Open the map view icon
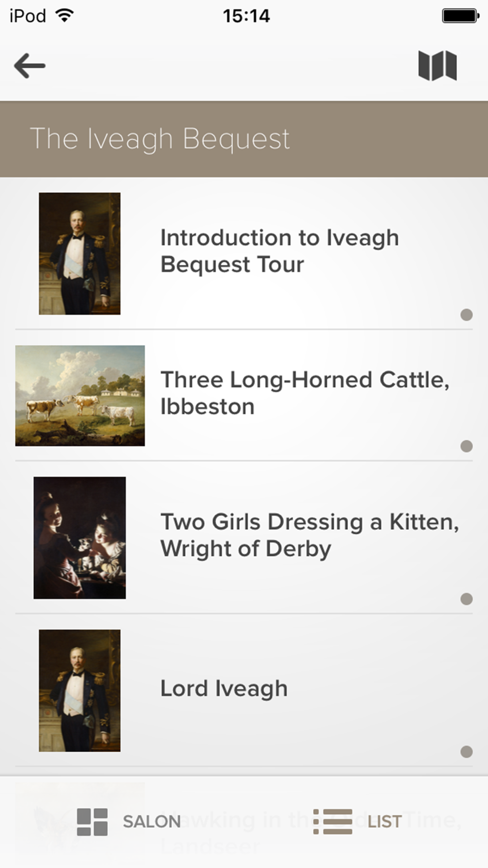The height and width of the screenshot is (868, 488). (437, 65)
